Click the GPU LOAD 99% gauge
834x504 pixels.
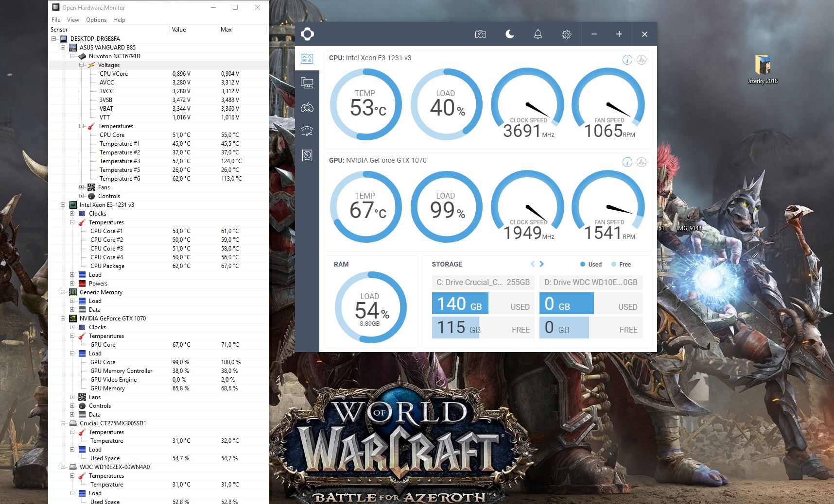click(447, 207)
